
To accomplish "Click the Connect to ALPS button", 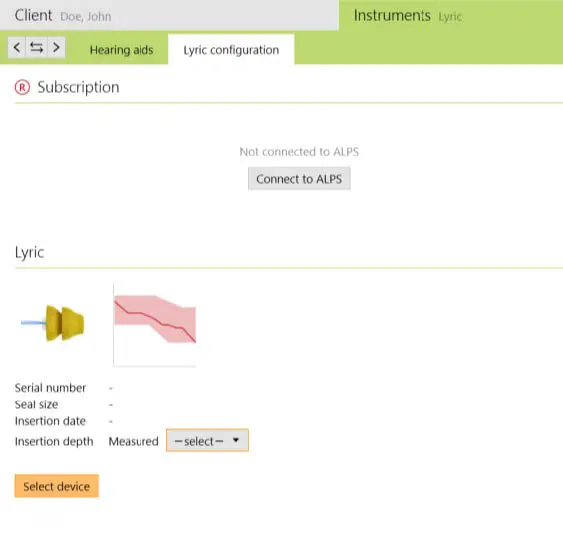I will (x=299, y=178).
